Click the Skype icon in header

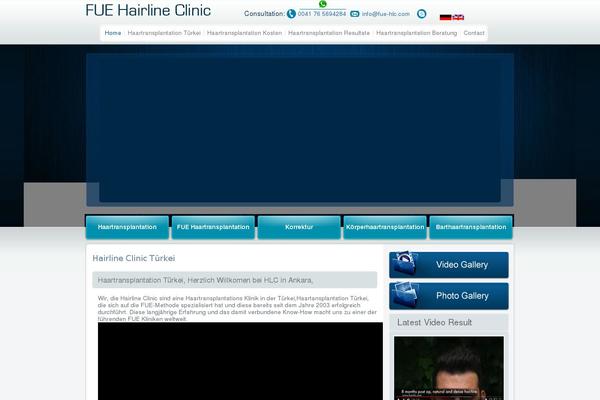pos(421,14)
